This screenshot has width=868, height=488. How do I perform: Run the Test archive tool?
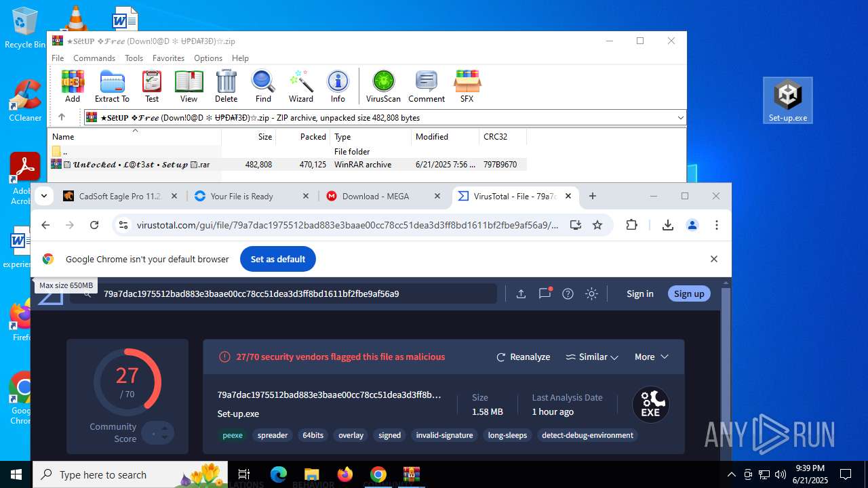tap(152, 86)
